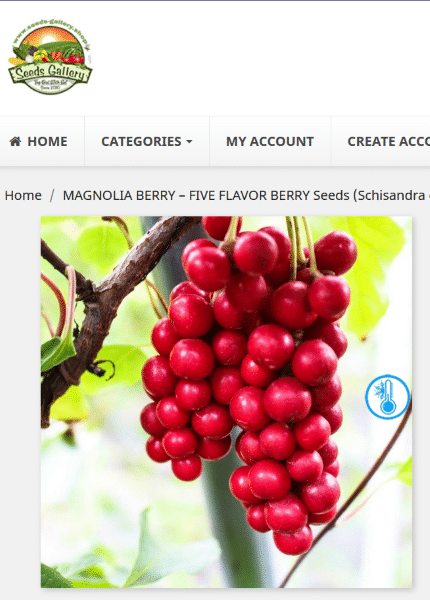Click the Seeds Gallery ribbon banner text
The width and height of the screenshot is (430, 600).
(50, 72)
